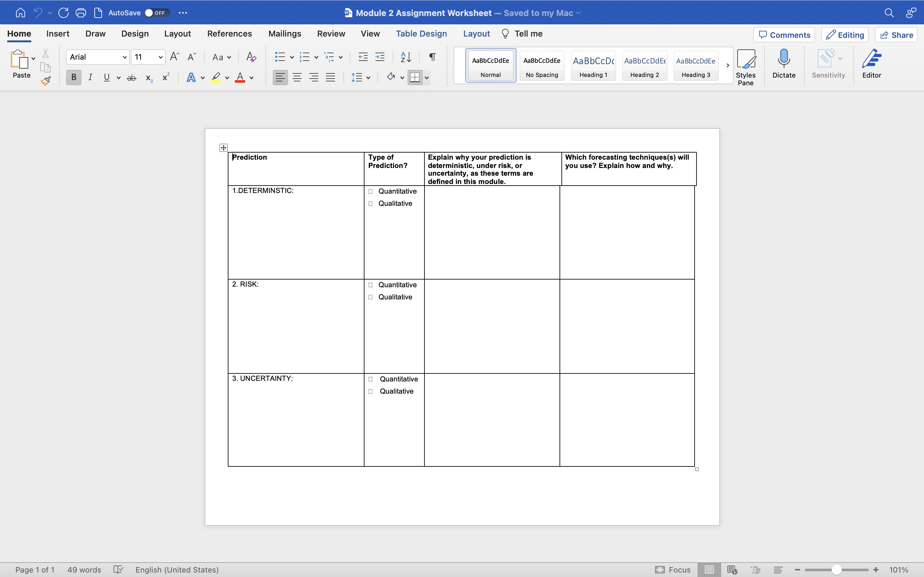
Task: Open the Styles Pane
Action: tap(745, 67)
